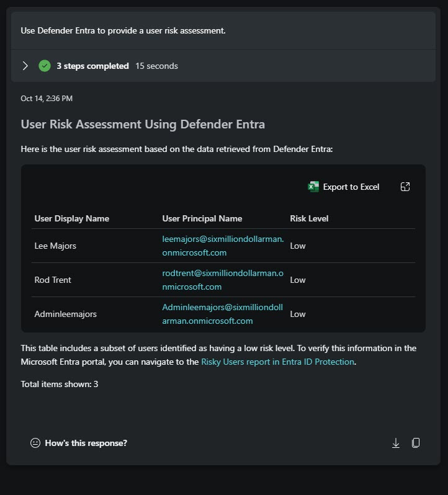
Task: Click the Excel icon next to Export to Excel
Action: [313, 187]
